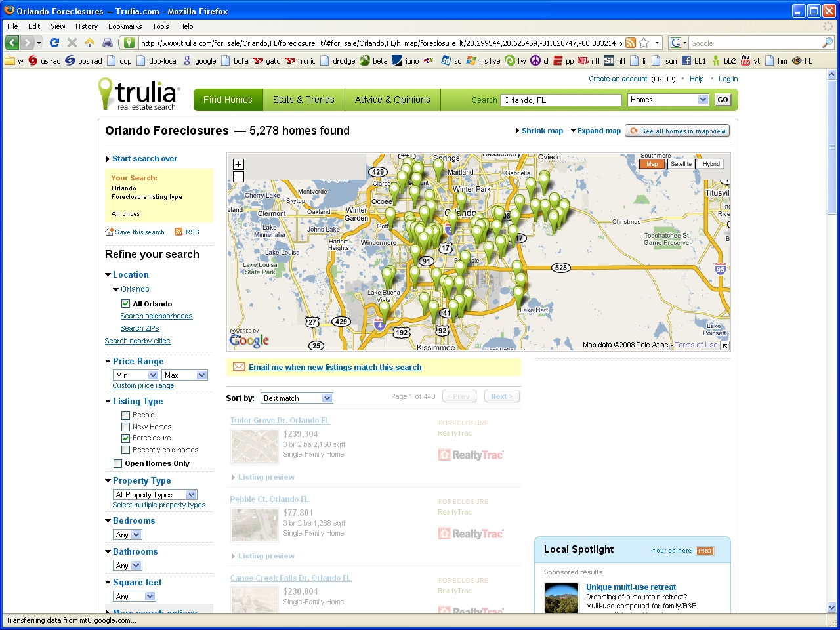The height and width of the screenshot is (630, 840).
Task: Click the browser address bar
Action: 381,43
